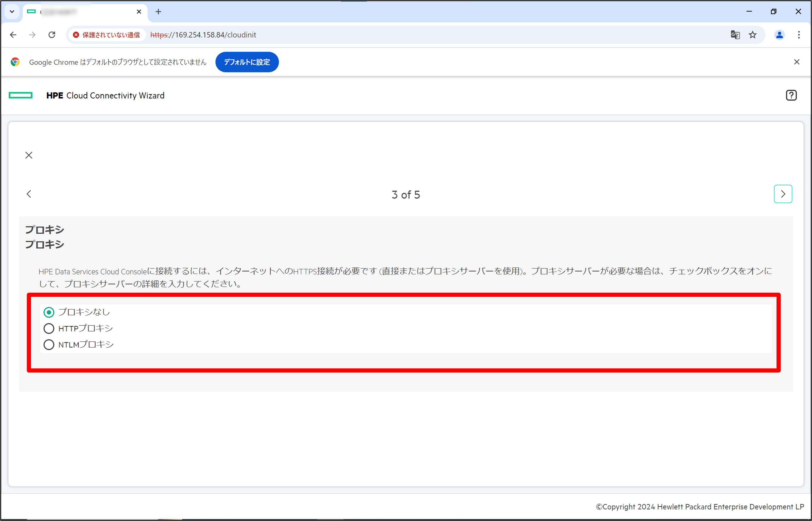The height and width of the screenshot is (521, 812).
Task: Click the Chrome logo in infobar
Action: [x=15, y=62]
